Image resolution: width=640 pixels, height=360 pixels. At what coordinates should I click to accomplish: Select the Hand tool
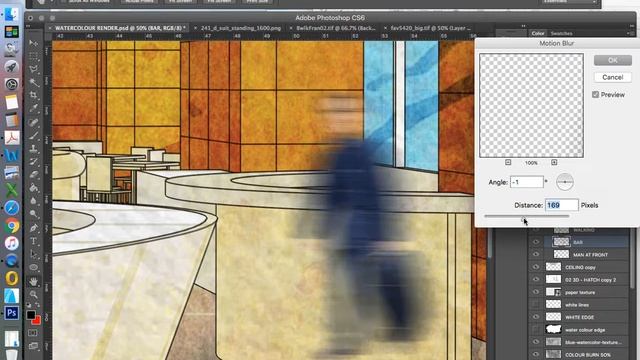[33, 281]
